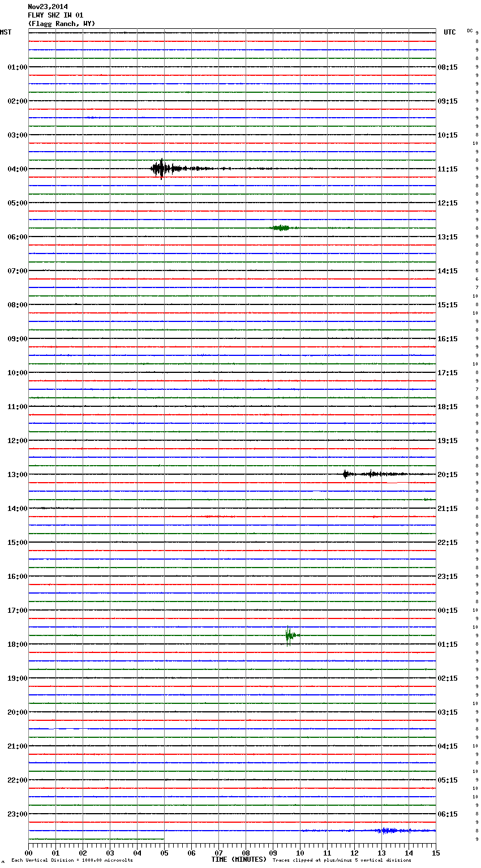The height and width of the screenshot is (868, 481).
Task: Select the station code FLWY SHZ IW 01
Action: pos(55,15)
